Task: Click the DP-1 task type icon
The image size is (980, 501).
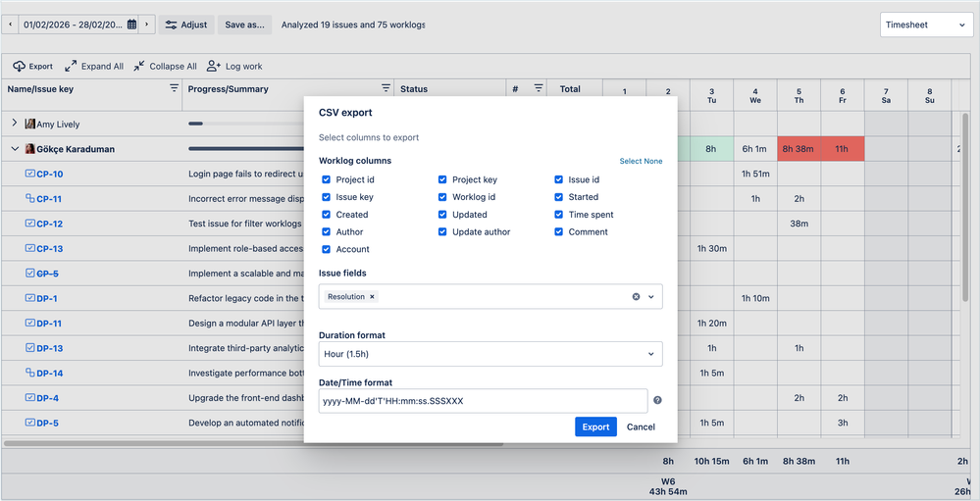Action: click(x=29, y=298)
